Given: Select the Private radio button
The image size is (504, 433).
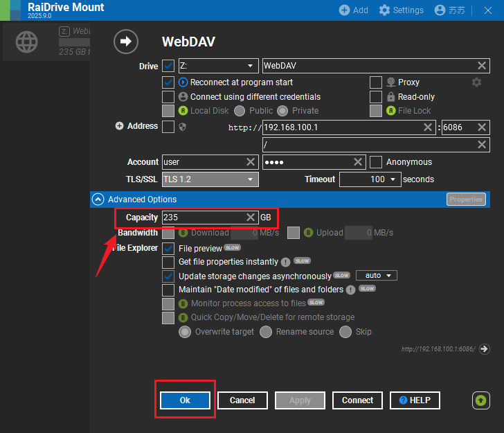Looking at the screenshot, I should coord(282,111).
